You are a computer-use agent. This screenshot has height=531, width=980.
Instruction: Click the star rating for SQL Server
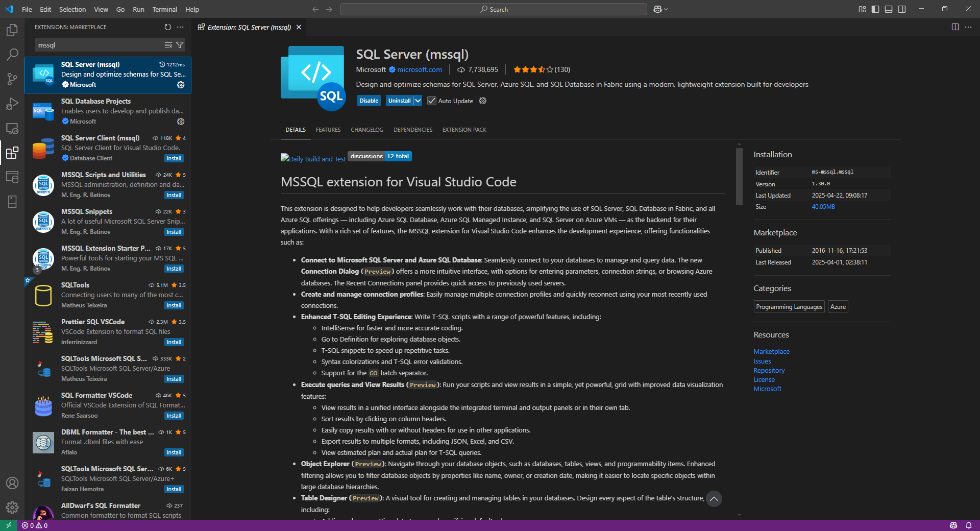pos(542,69)
